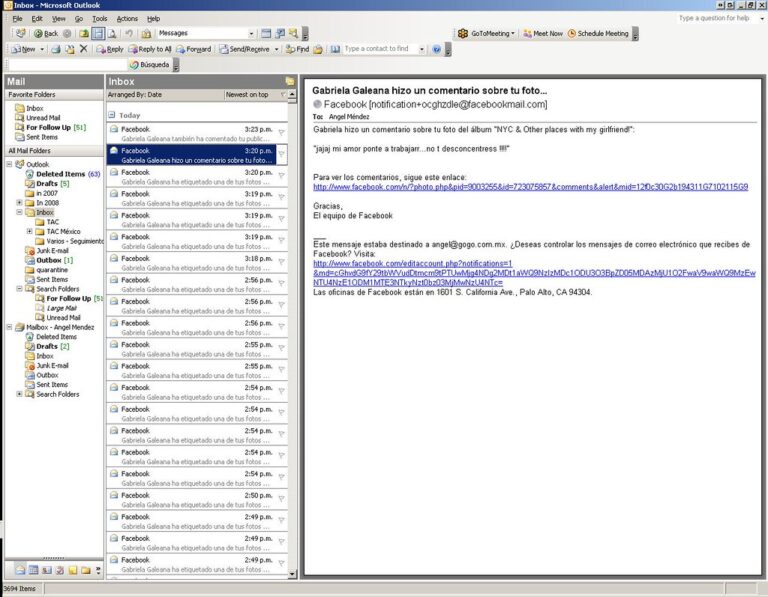
Task: Collapse the Inbox folder in All Mail Folders
Action: [20, 212]
